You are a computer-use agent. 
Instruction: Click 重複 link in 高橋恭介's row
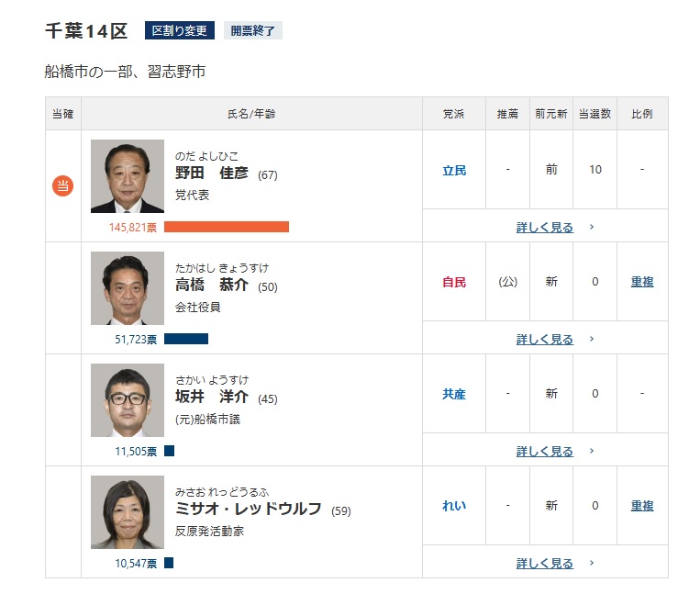(642, 282)
